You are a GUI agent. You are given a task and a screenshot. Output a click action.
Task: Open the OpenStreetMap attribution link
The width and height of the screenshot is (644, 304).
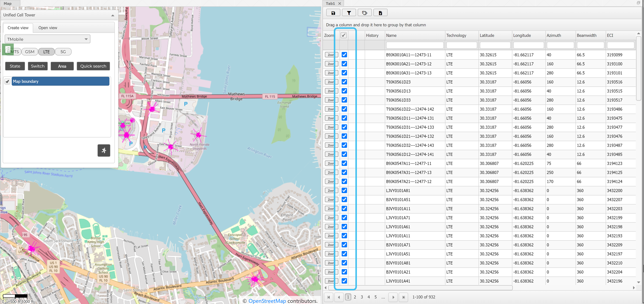267,301
